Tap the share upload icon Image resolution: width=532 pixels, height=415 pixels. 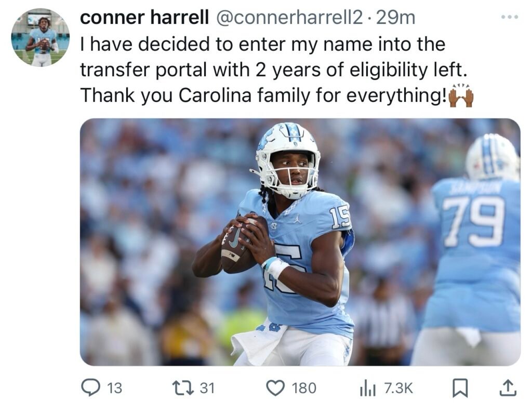[508, 388]
